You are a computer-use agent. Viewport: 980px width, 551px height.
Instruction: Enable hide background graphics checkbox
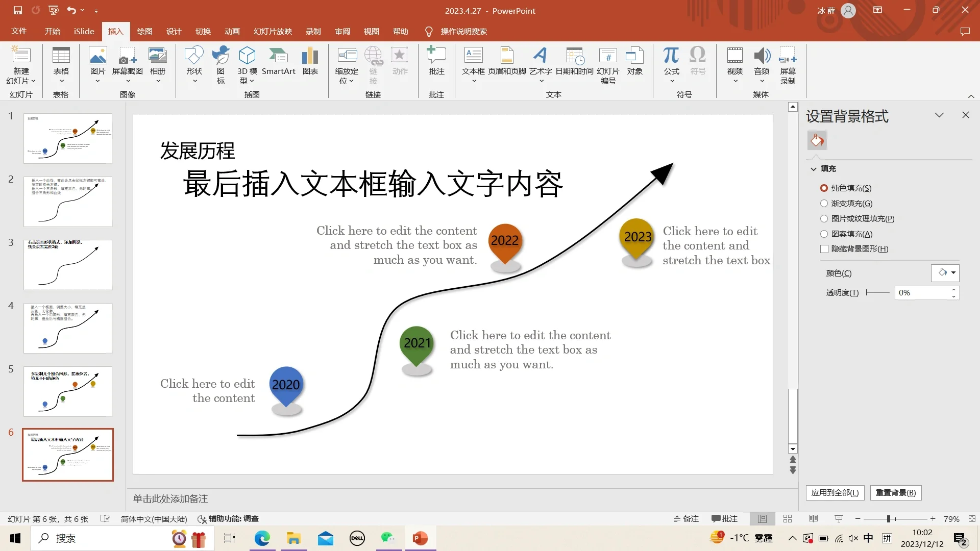824,249
